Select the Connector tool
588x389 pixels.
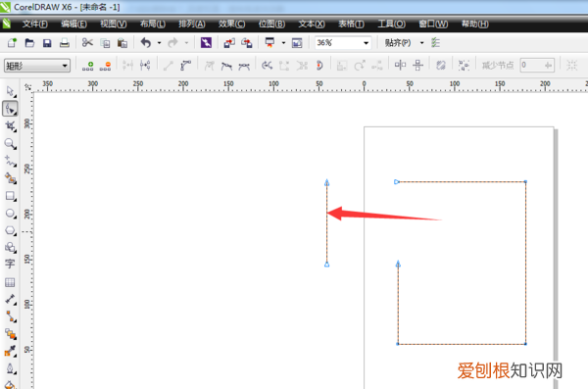click(x=10, y=316)
